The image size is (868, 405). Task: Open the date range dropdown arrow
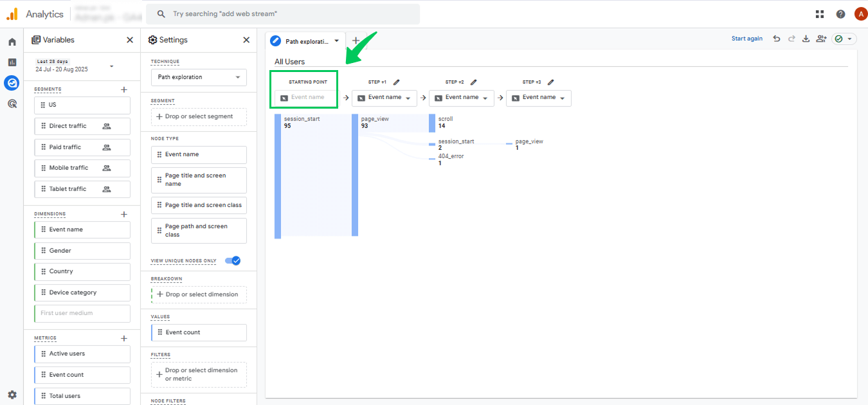(x=111, y=66)
